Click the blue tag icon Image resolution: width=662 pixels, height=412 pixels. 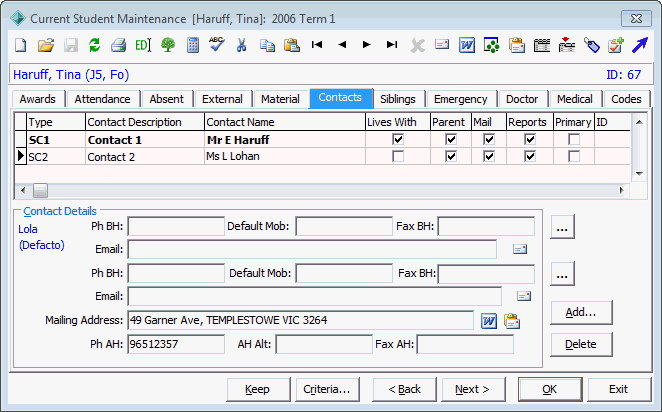pos(591,45)
